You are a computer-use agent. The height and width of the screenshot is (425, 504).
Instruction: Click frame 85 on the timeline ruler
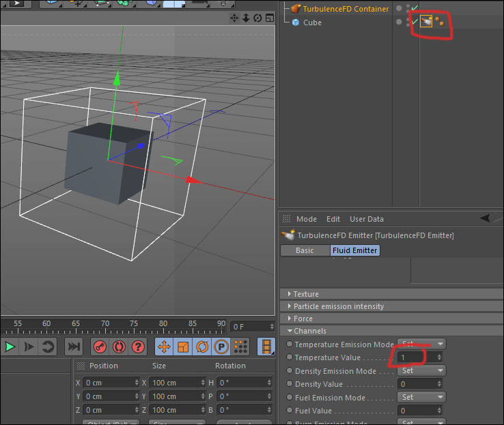coord(192,324)
